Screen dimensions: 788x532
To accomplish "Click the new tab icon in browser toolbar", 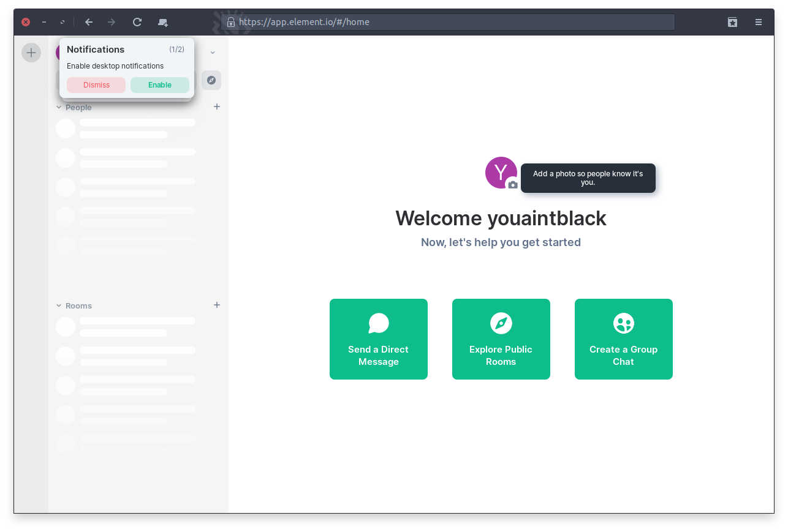I will point(162,22).
